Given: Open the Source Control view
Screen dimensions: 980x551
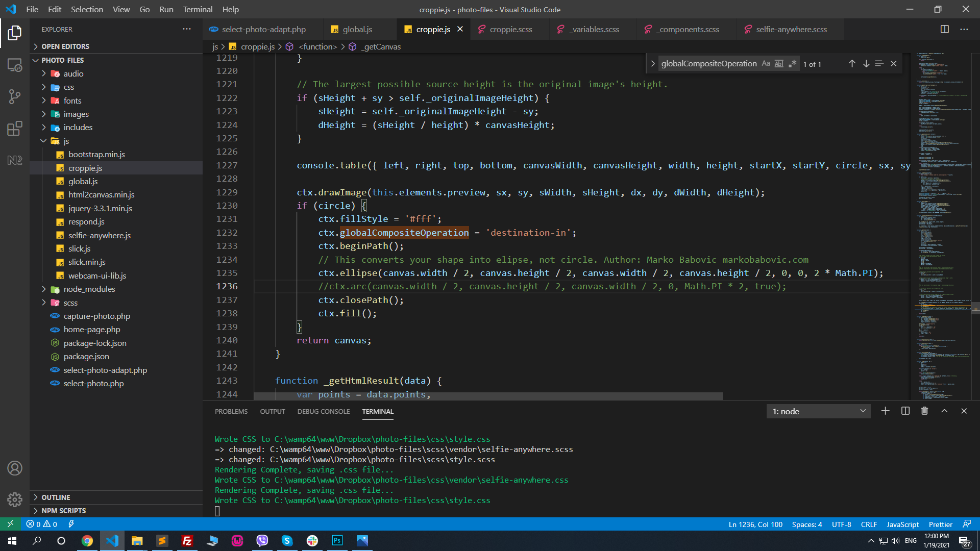Looking at the screenshot, I should coord(15,96).
